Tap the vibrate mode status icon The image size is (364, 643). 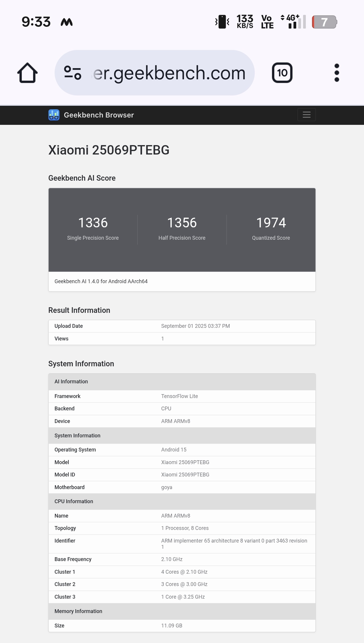click(x=222, y=22)
